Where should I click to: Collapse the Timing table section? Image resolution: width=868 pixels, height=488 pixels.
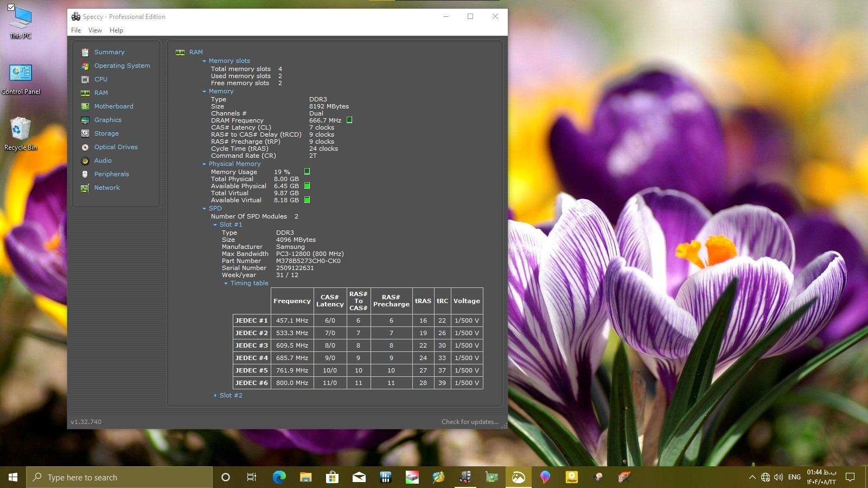pyautogui.click(x=226, y=284)
